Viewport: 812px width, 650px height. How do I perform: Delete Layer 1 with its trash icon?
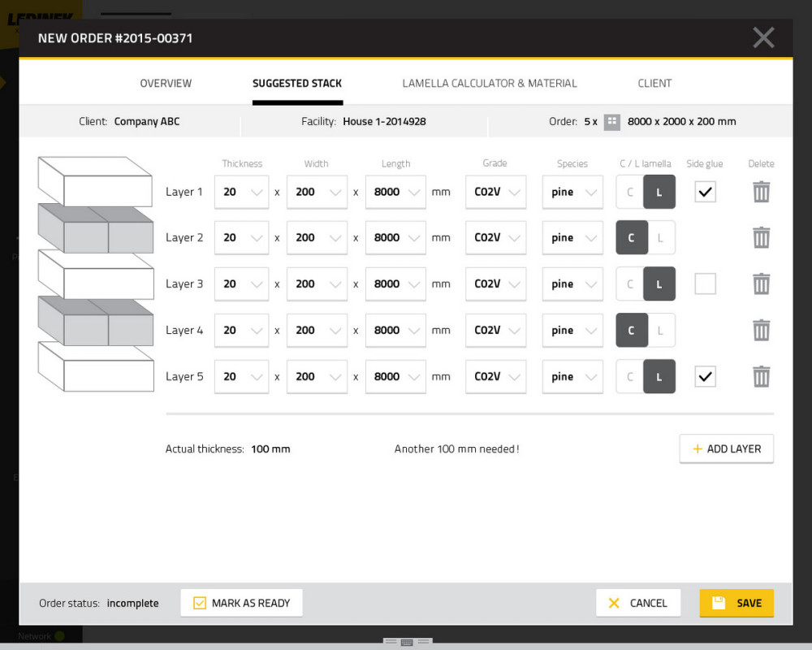coord(761,192)
